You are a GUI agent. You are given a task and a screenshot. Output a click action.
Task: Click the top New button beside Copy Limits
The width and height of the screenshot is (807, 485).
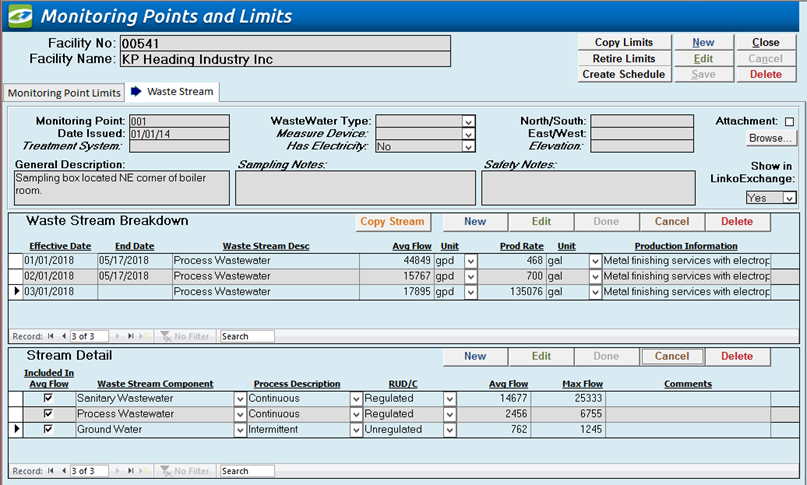(x=703, y=42)
